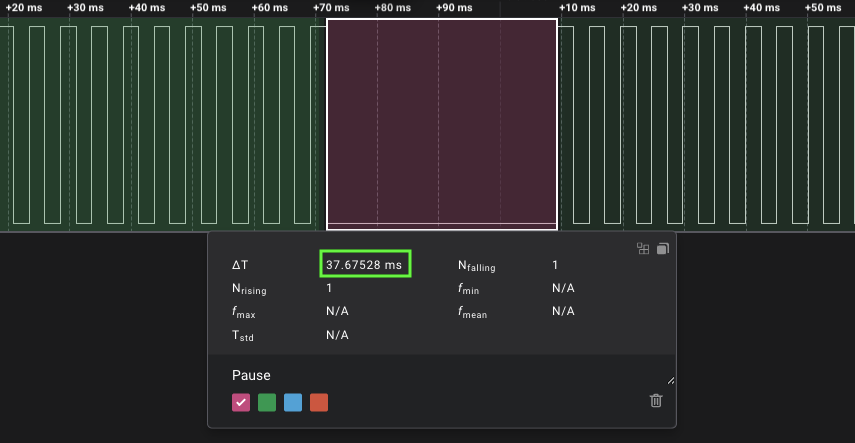Click the f max metric label
The height and width of the screenshot is (443, 855).
[x=243, y=312]
